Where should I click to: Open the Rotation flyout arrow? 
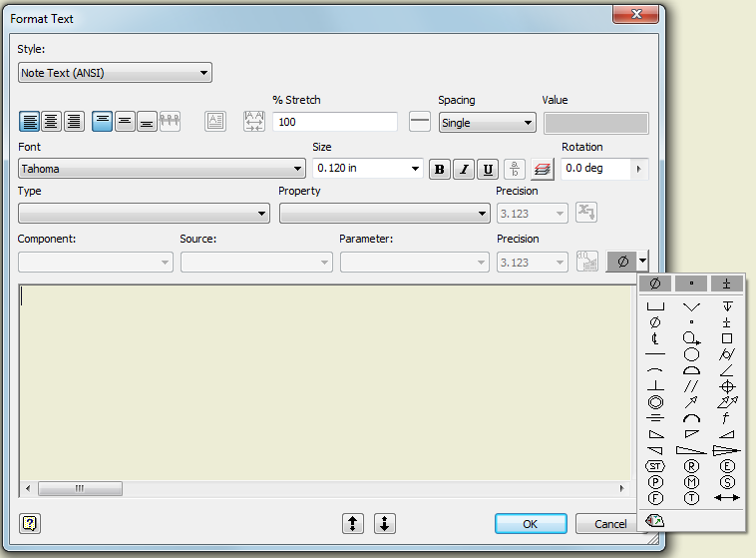639,169
